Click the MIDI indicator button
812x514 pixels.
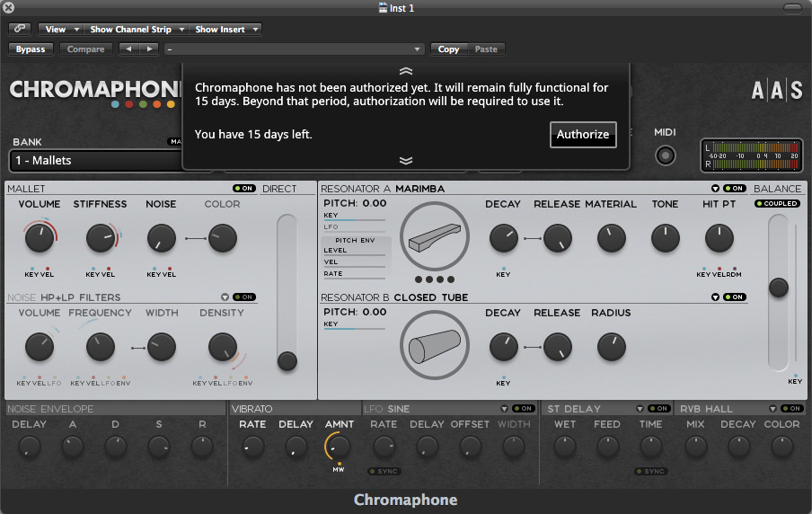(666, 155)
